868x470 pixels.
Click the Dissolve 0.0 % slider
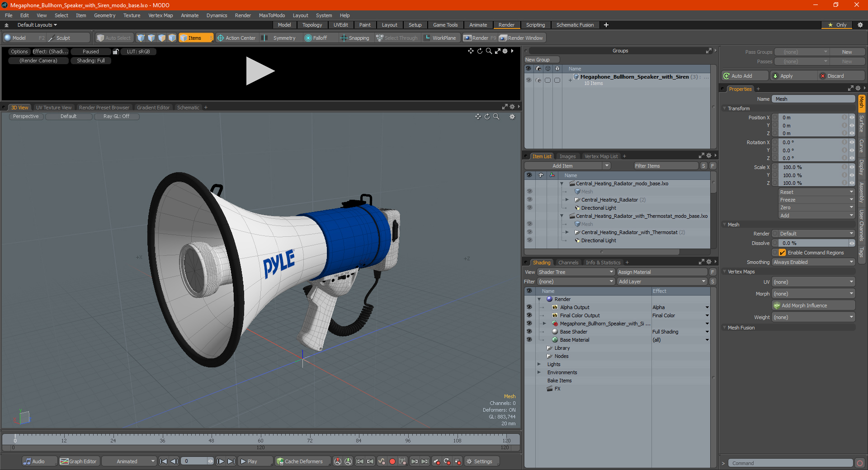pyautogui.click(x=814, y=243)
